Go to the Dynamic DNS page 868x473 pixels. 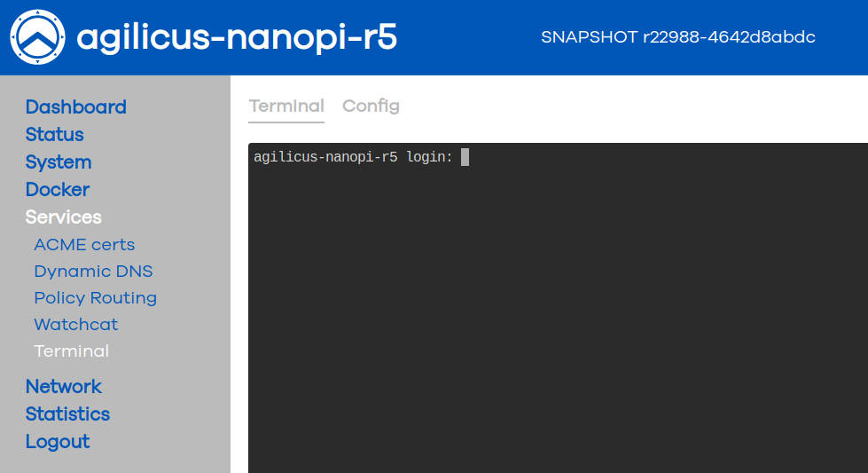coord(93,272)
